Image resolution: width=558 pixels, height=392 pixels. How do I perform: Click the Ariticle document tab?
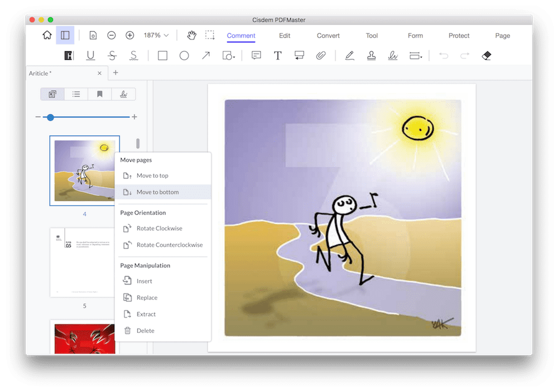coord(66,73)
